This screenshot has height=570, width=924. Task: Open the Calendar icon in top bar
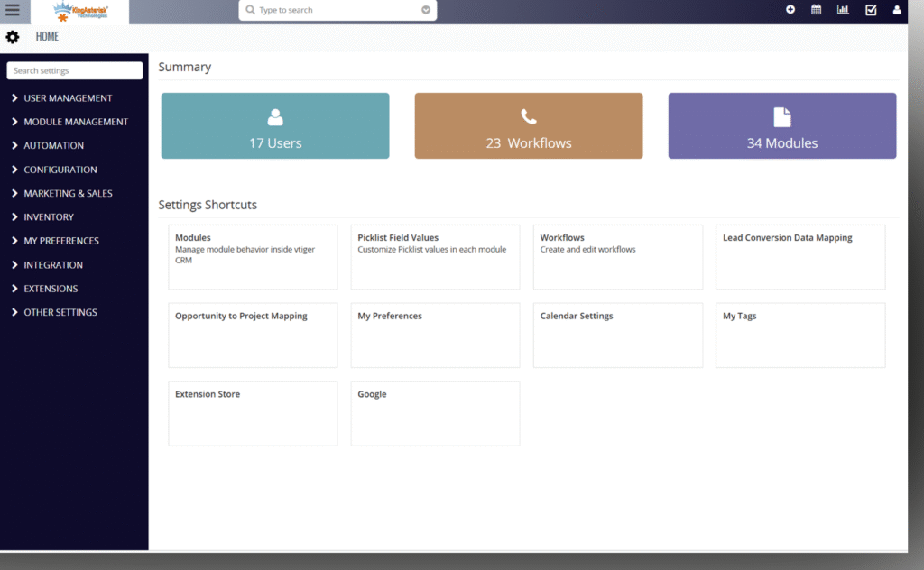(816, 10)
